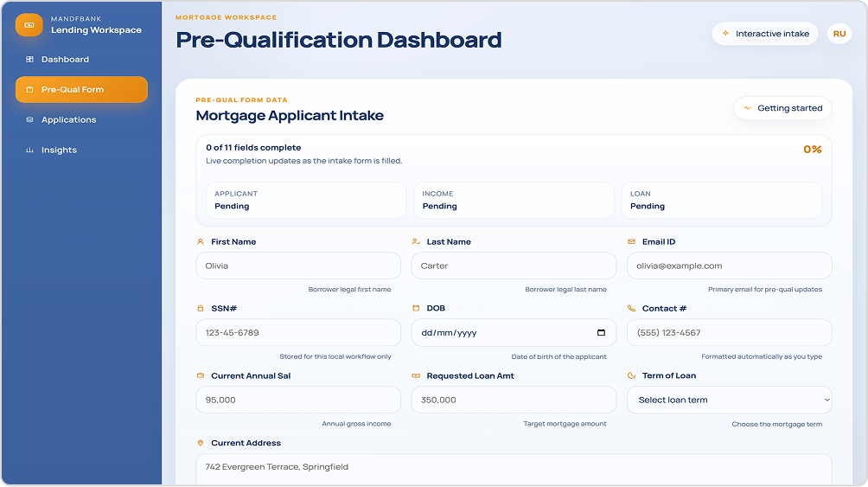The height and width of the screenshot is (487, 868).
Task: Click the DOB dd/mm/yyyy date field
Action: click(514, 332)
